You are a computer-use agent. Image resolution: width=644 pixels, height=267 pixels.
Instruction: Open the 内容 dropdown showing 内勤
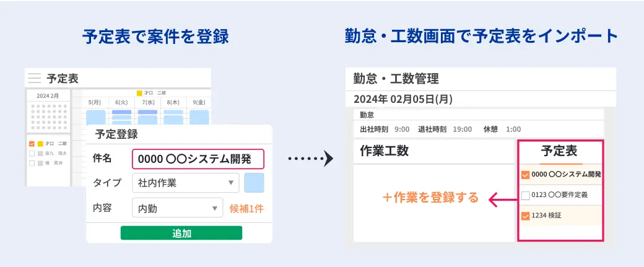pos(178,208)
